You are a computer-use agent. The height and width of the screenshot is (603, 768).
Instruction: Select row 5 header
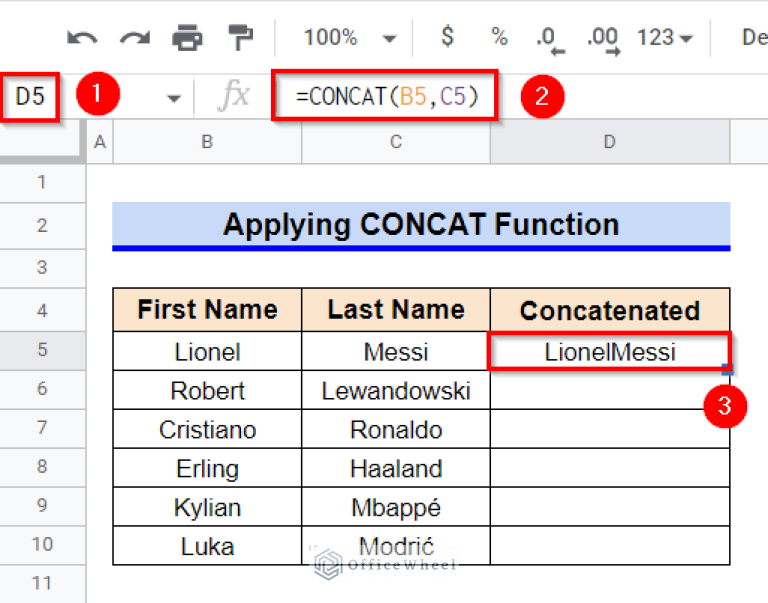pyautogui.click(x=41, y=351)
